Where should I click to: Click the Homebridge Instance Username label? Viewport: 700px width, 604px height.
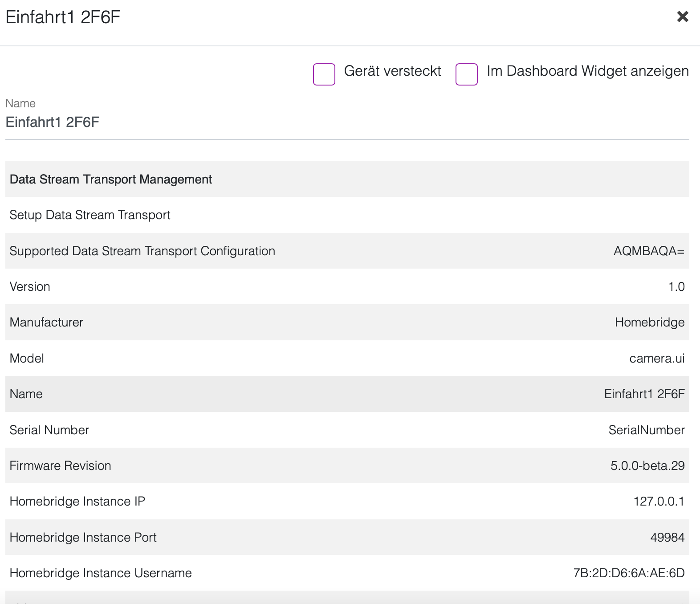coord(101,573)
